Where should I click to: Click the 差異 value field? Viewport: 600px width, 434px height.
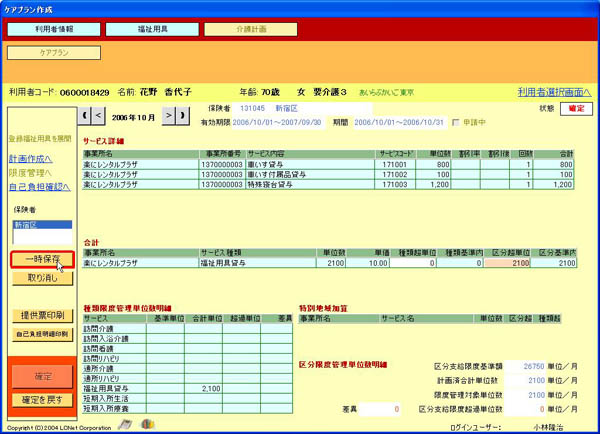(380, 409)
